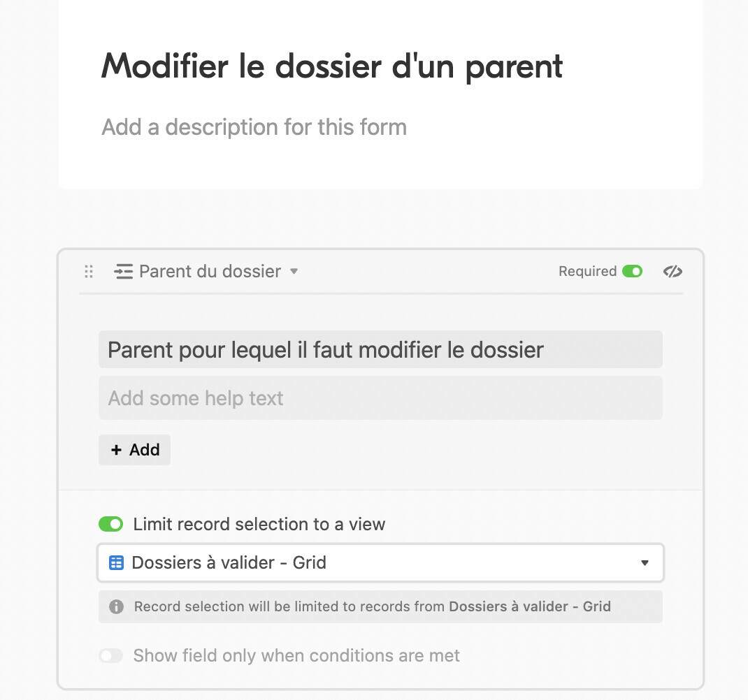Edit the form title Modifier le dossier d'un parent
The height and width of the screenshot is (700, 748).
coord(332,67)
